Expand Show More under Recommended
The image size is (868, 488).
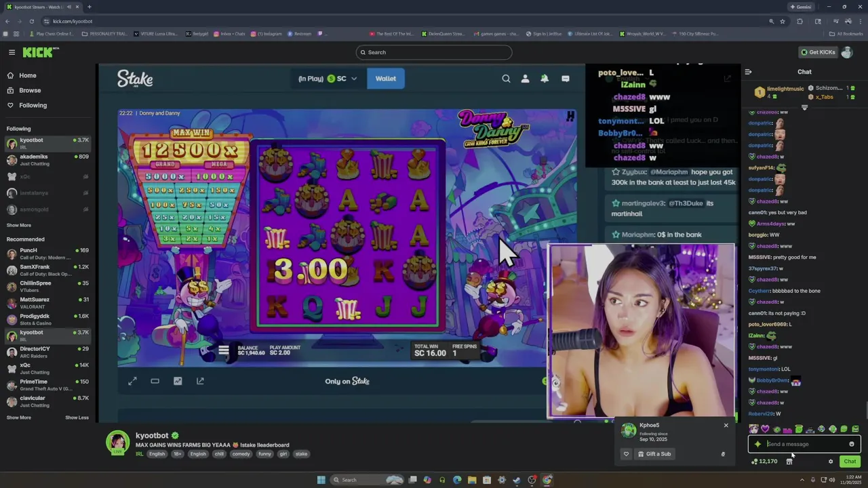point(19,418)
